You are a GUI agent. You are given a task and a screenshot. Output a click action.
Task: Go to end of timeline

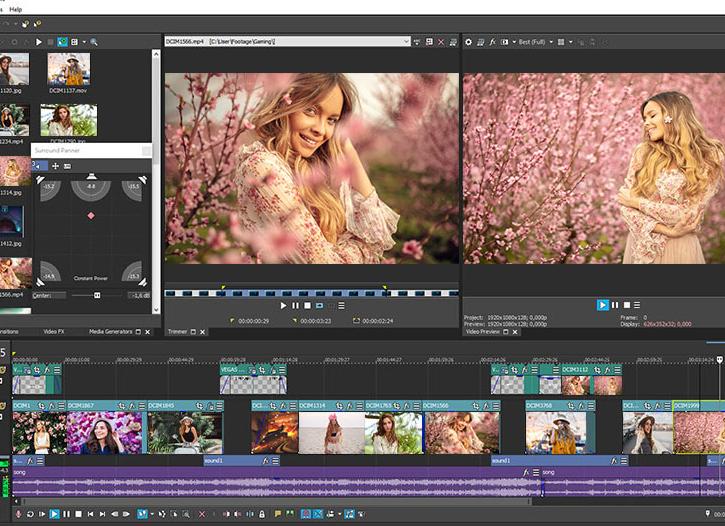pos(103,514)
